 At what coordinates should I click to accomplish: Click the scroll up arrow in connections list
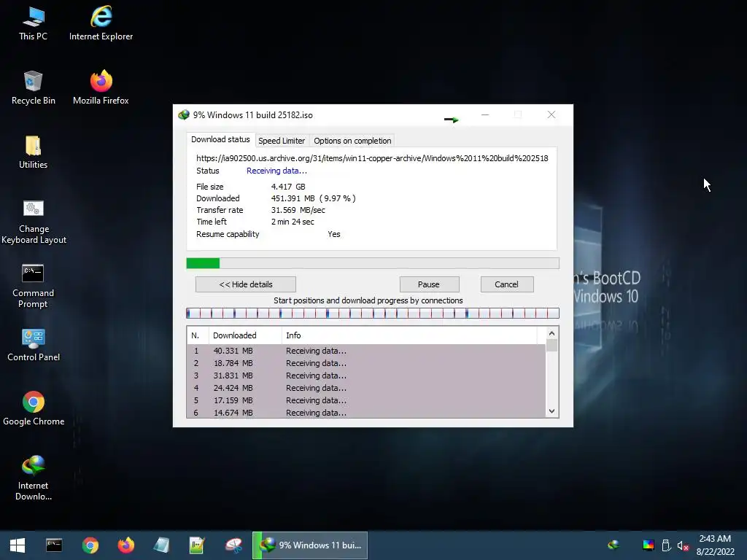click(x=551, y=333)
